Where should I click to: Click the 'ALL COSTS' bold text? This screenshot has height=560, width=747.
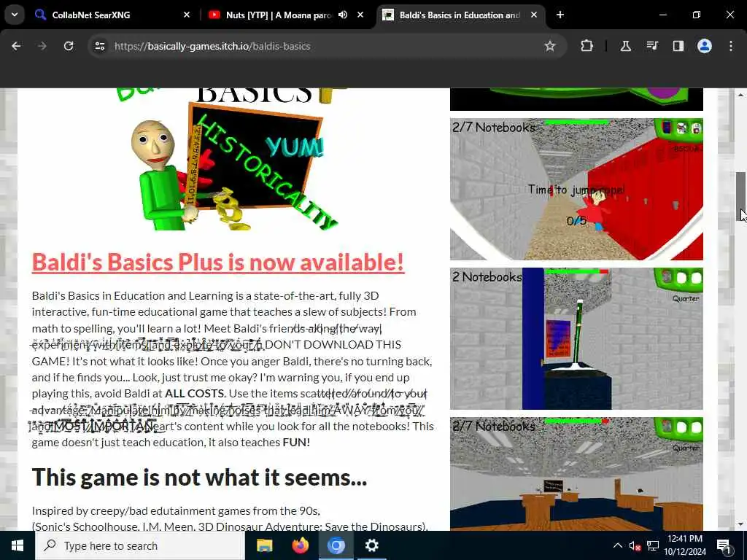point(194,393)
